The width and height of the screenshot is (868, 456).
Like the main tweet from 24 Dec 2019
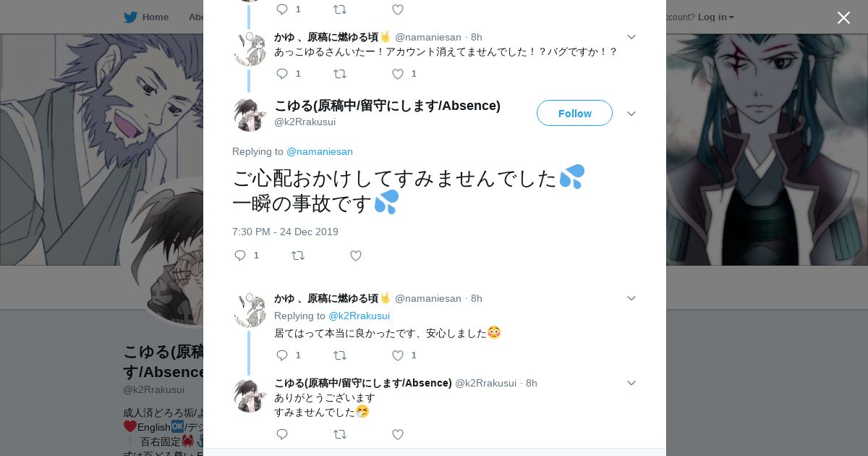click(x=356, y=256)
